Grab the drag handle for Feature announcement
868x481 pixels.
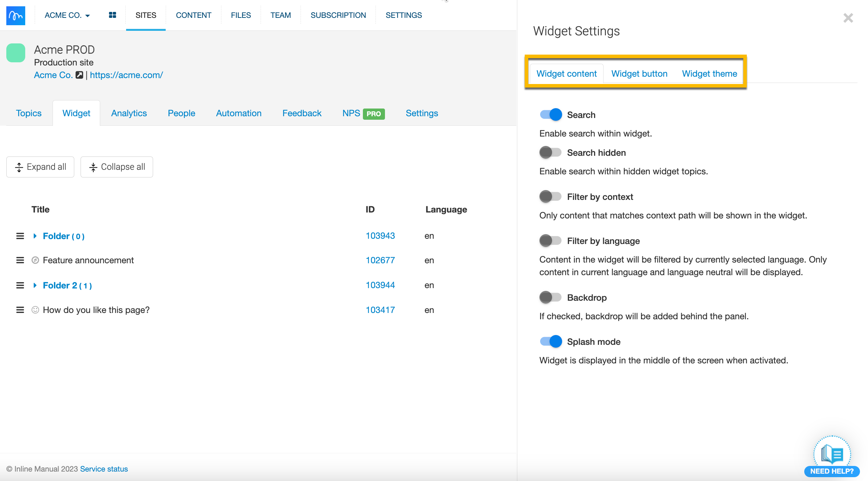pyautogui.click(x=20, y=260)
